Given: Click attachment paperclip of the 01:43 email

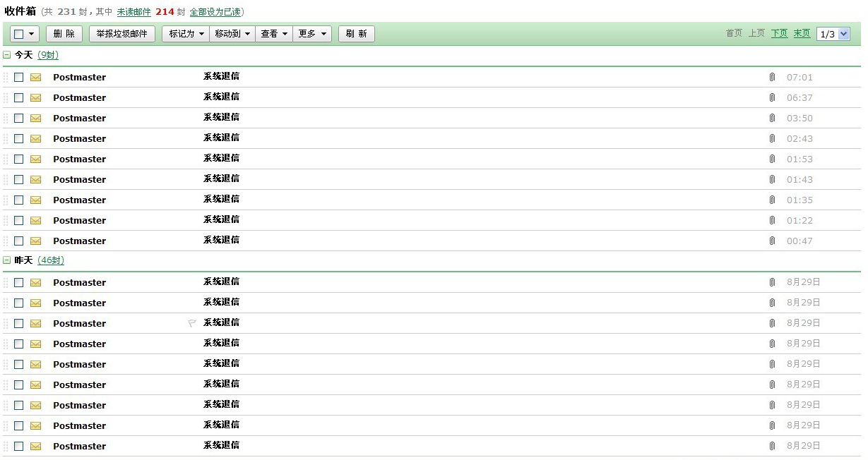Looking at the screenshot, I should point(772,180).
